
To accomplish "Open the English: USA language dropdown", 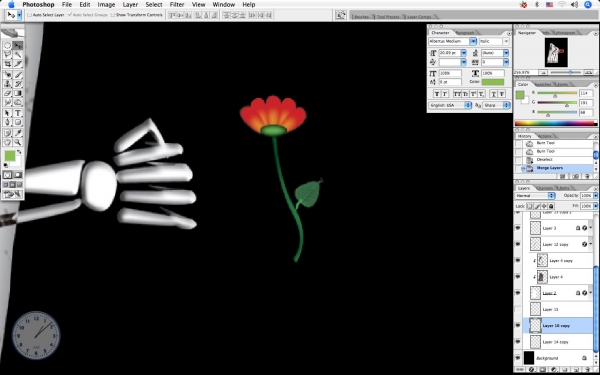I will click(450, 105).
